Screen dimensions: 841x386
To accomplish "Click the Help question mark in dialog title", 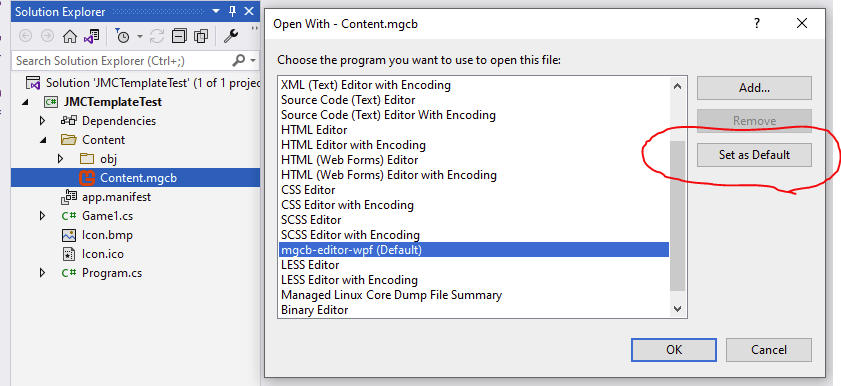I will [x=757, y=23].
